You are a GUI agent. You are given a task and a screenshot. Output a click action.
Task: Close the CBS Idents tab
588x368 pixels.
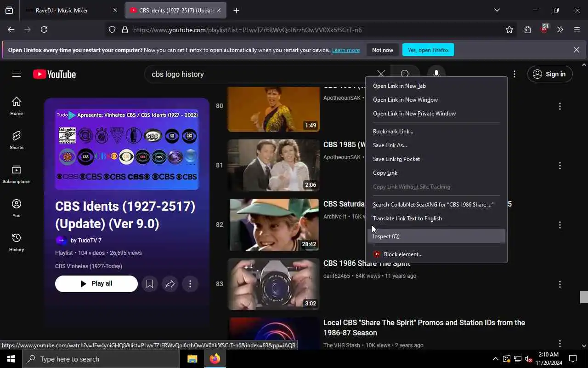(218, 10)
